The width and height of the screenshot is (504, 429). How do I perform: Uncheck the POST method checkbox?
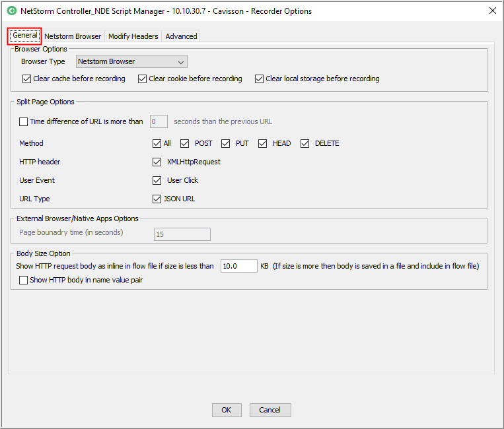coord(184,143)
